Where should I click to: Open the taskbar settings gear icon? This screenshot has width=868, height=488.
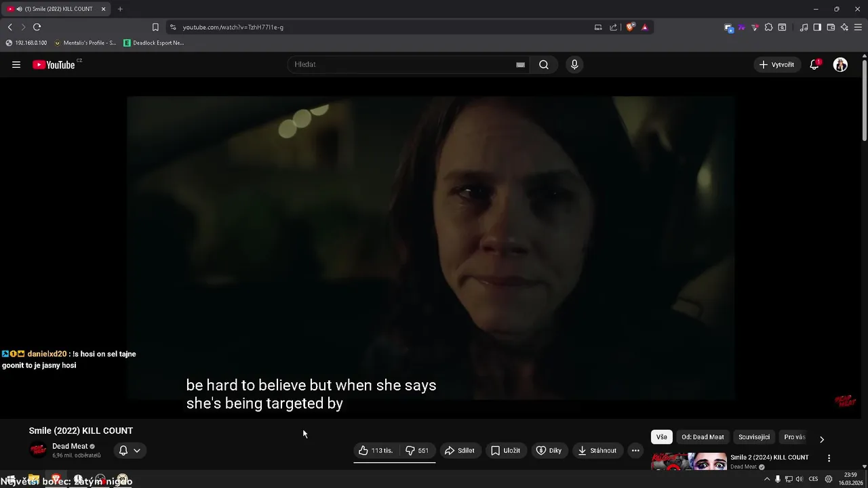829,479
